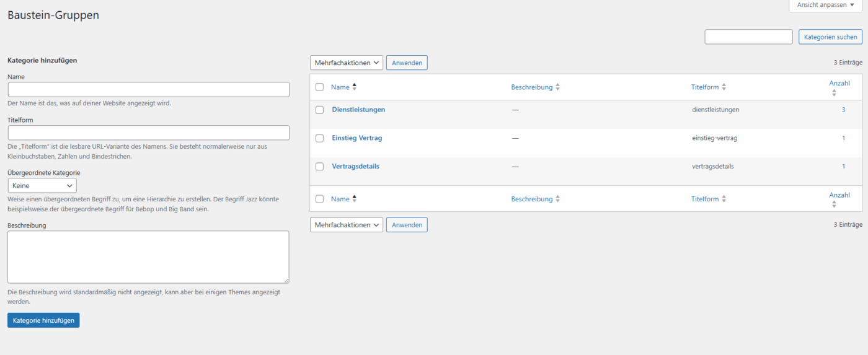Screen dimensions: 868x355
Task: Select the slug text dienstleistungen
Action: (x=715, y=110)
